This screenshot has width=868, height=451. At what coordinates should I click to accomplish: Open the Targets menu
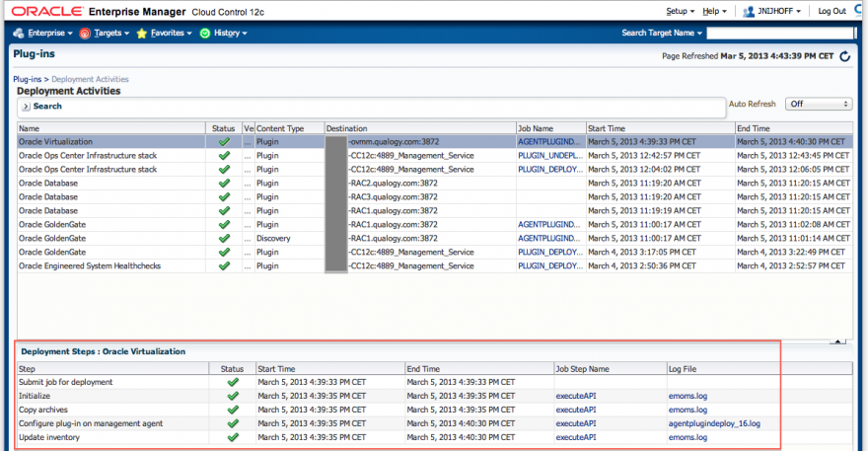pos(111,34)
